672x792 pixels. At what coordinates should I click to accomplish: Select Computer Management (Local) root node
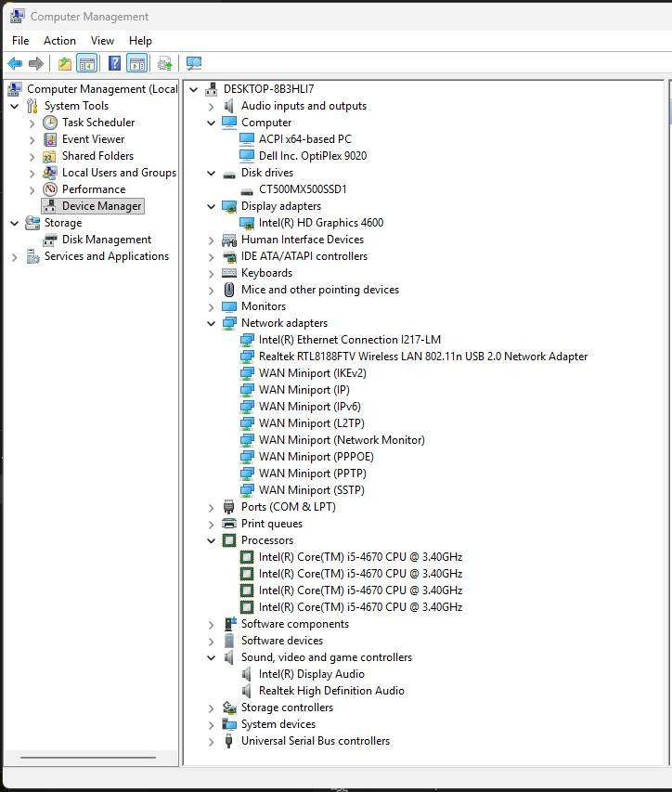click(x=102, y=89)
